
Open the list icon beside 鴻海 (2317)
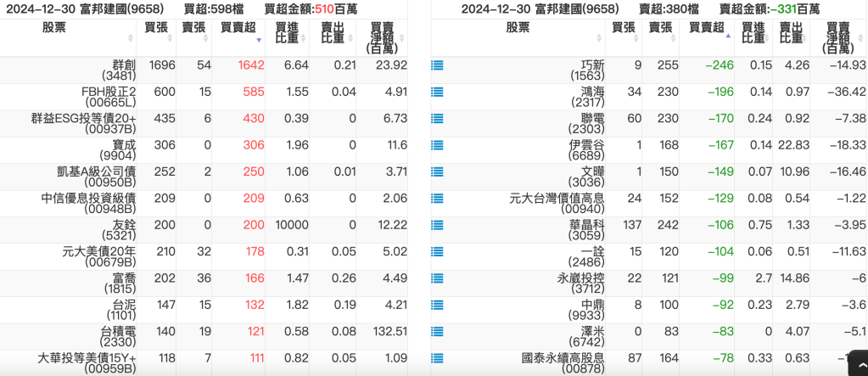coord(437,92)
